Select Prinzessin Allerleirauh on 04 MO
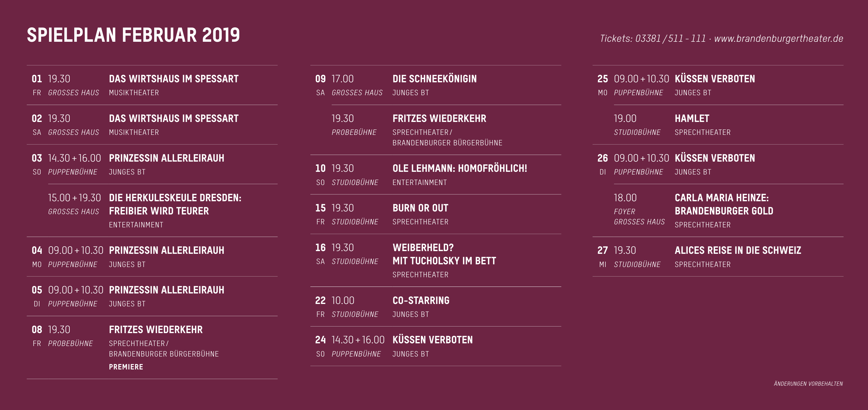This screenshot has width=868, height=410. click(x=166, y=250)
